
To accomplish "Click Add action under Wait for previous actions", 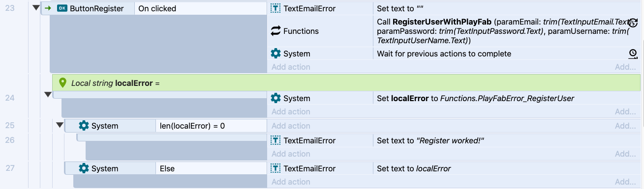I will tap(291, 67).
